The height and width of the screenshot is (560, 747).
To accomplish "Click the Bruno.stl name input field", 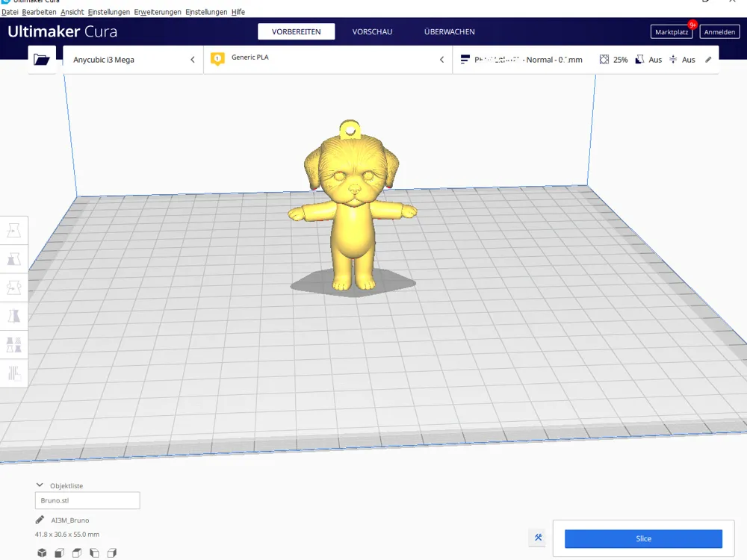I will coord(87,500).
